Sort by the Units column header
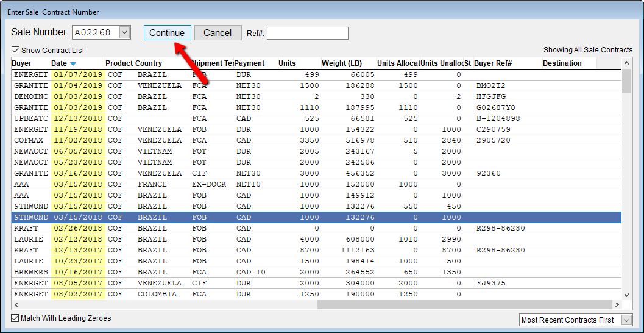The image size is (644, 333). tap(299, 63)
